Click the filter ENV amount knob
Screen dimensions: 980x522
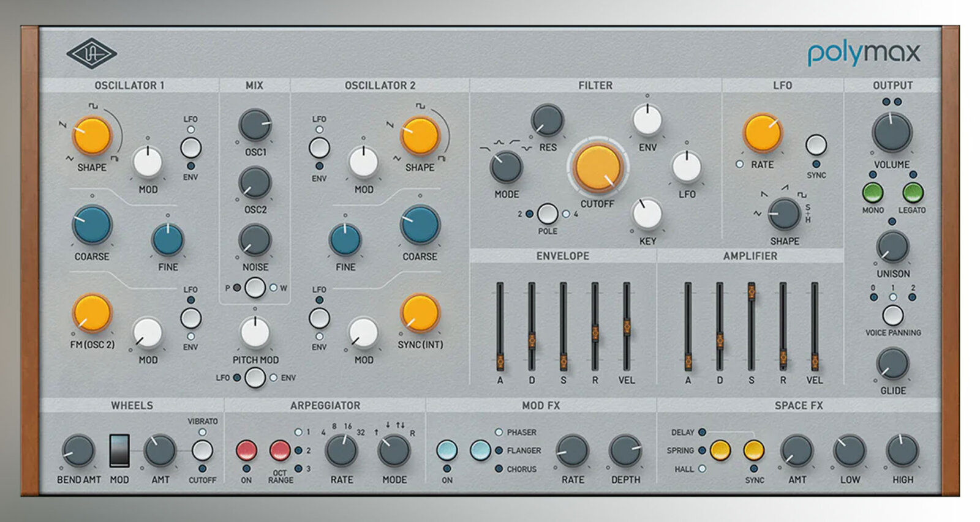(647, 119)
